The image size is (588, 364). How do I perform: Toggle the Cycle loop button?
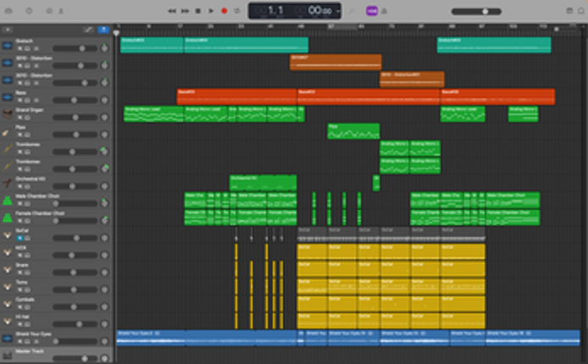(x=236, y=11)
